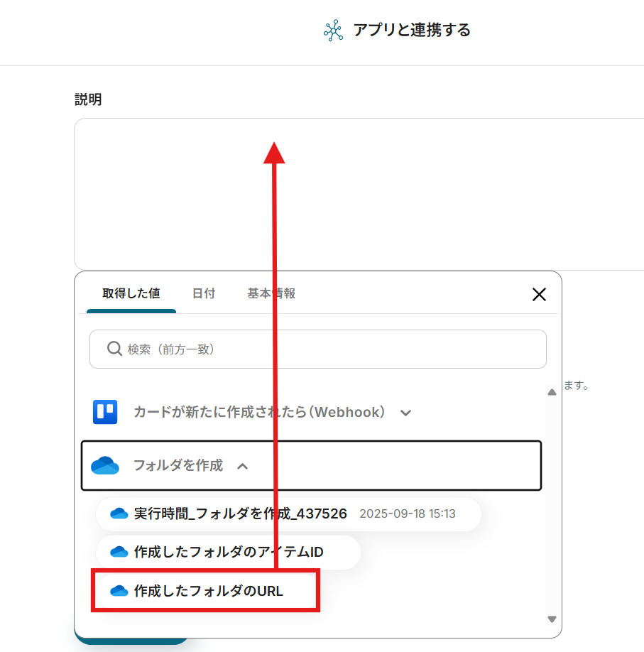Pick the 実行時間_フォルダを作成_437526 value
Viewport: 644px width, 652px height.
(x=240, y=514)
